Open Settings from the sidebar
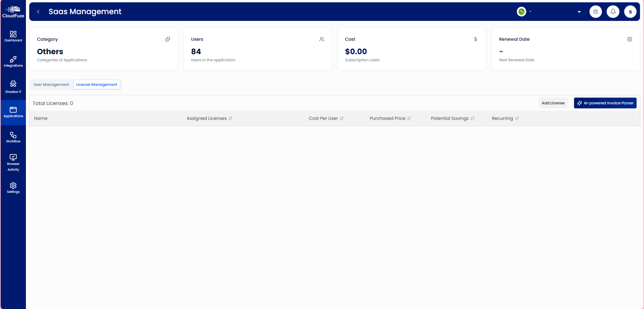The width and height of the screenshot is (644, 309). coord(13,187)
